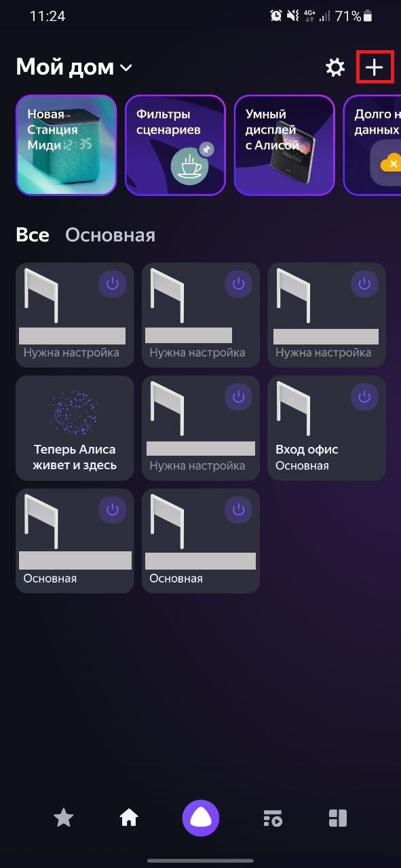Open the Вход офис device tile
The width and height of the screenshot is (401, 868).
(327, 428)
